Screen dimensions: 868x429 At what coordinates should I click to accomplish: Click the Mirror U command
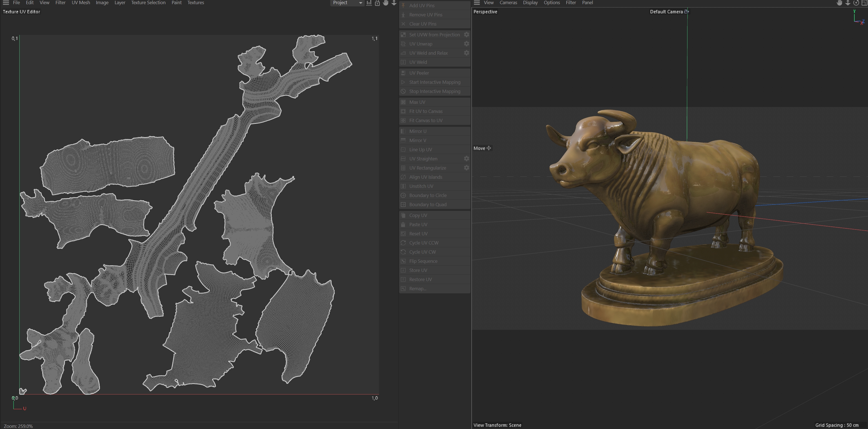point(417,131)
